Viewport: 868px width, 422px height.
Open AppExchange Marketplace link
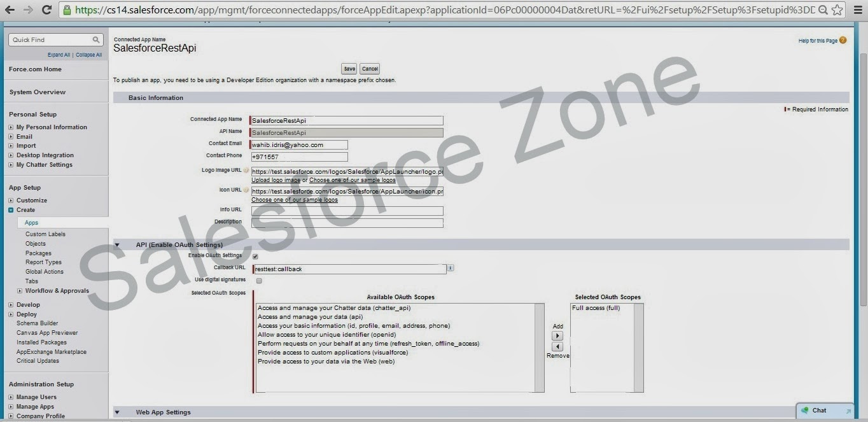(x=52, y=352)
